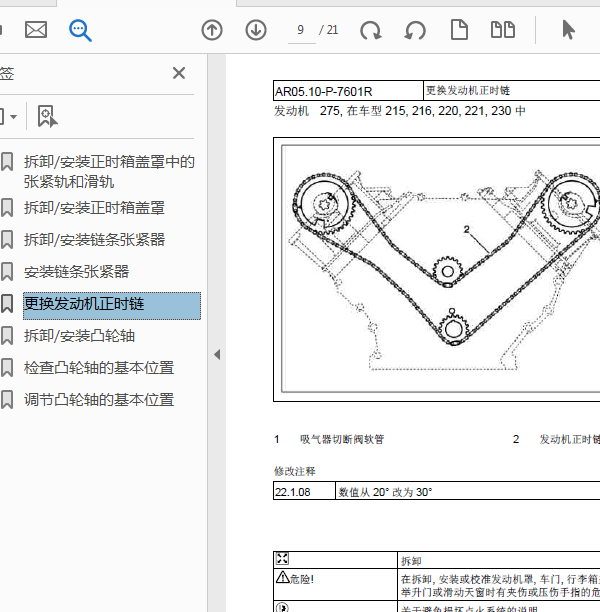Rotate the page counterclockwise

(415, 30)
